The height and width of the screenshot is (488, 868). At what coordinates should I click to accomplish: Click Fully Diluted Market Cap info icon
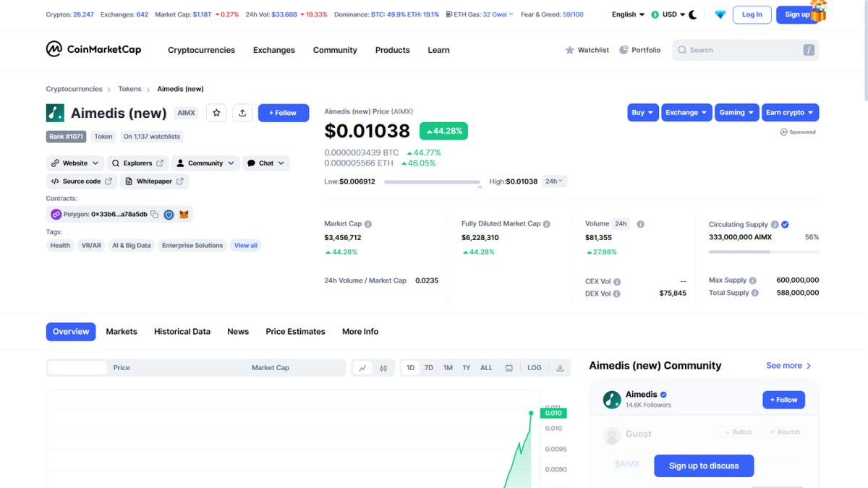[x=547, y=224]
